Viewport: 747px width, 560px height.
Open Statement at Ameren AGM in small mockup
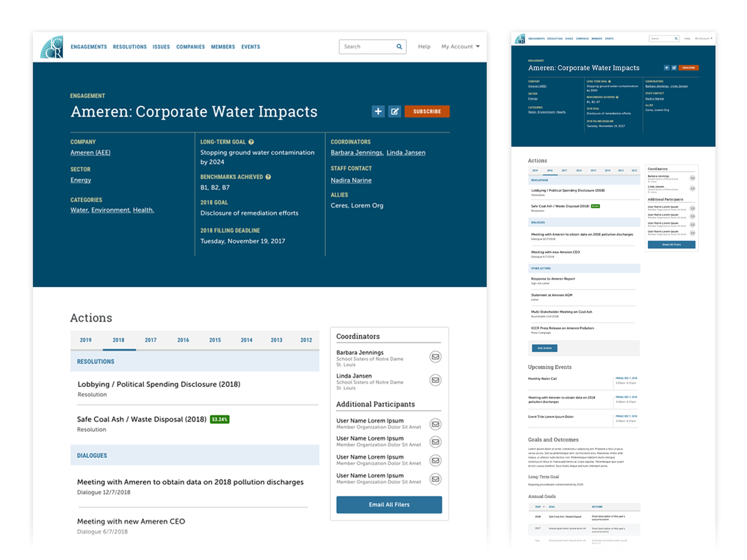(552, 295)
